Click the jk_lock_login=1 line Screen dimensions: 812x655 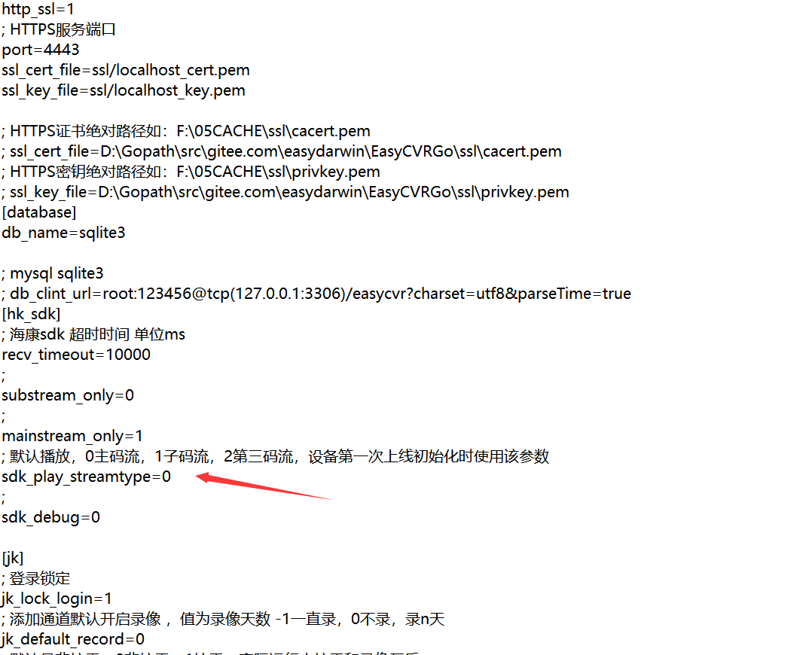[56, 599]
